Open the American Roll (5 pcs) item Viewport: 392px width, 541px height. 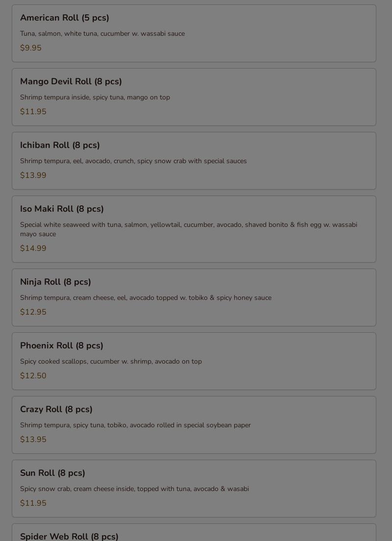[x=194, y=33]
